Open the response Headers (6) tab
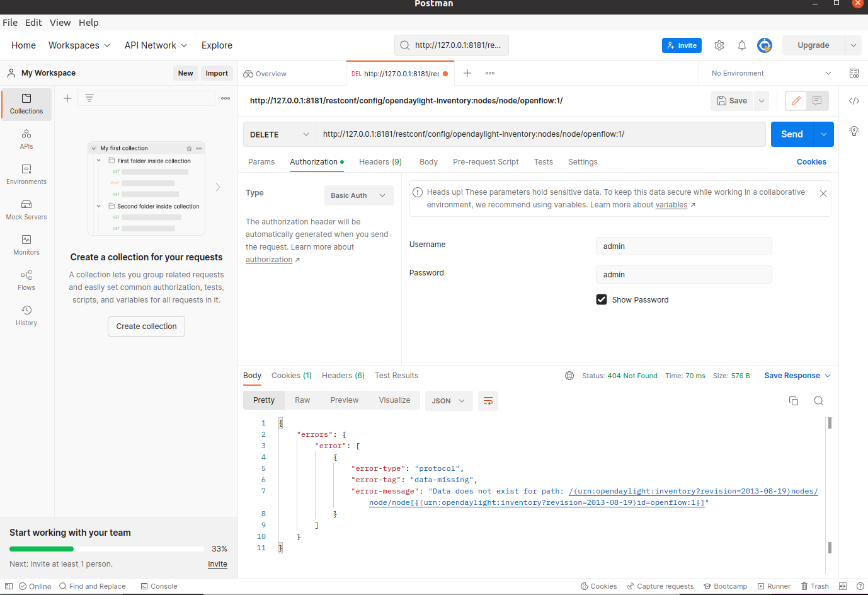Image resolution: width=868 pixels, height=595 pixels. (343, 376)
